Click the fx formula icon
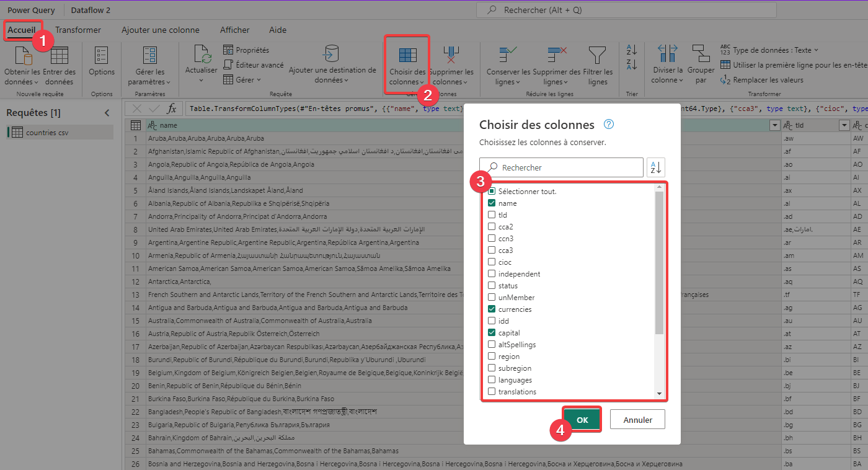Image resolution: width=868 pixels, height=470 pixels. (173, 109)
